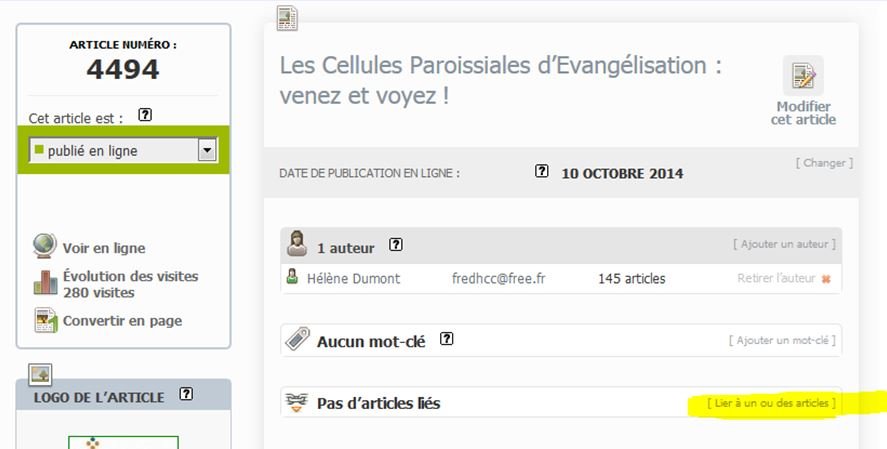Click Ajouter un auteur link
This screenshot has height=449, width=887.
pyautogui.click(x=784, y=244)
